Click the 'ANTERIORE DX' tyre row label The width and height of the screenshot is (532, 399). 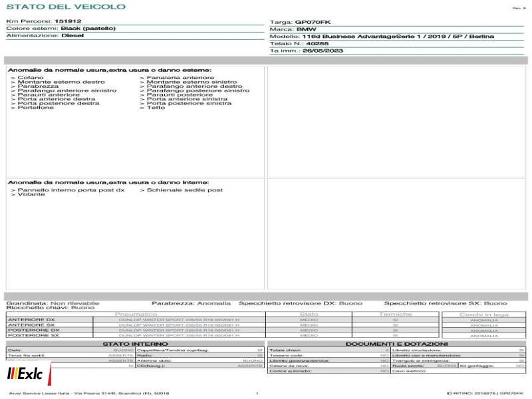pyautogui.click(x=31, y=320)
